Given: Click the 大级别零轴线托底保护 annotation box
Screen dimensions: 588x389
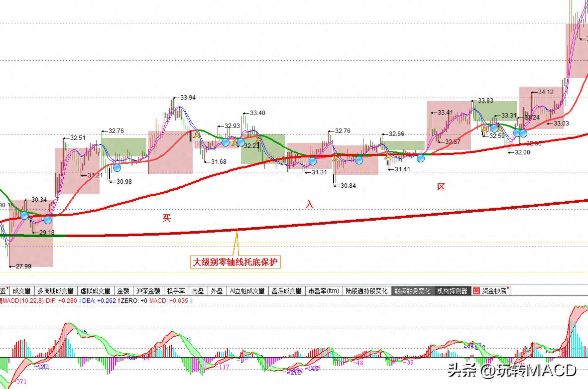Looking at the screenshot, I should 235,261.
